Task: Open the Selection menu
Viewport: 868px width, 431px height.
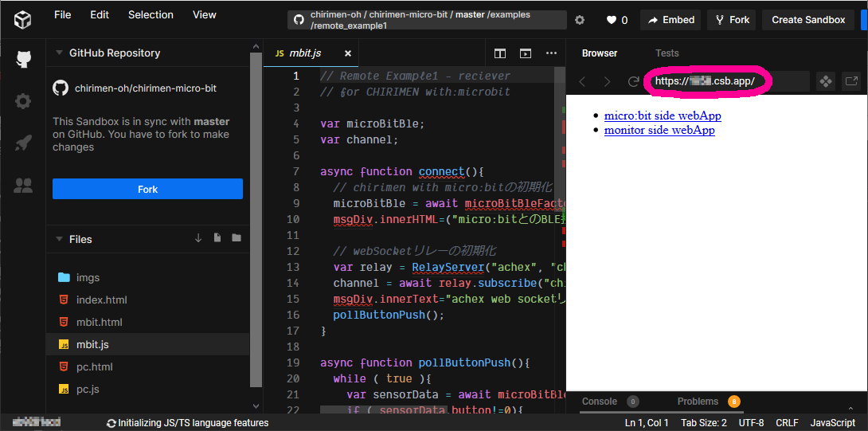Action: pyautogui.click(x=151, y=14)
